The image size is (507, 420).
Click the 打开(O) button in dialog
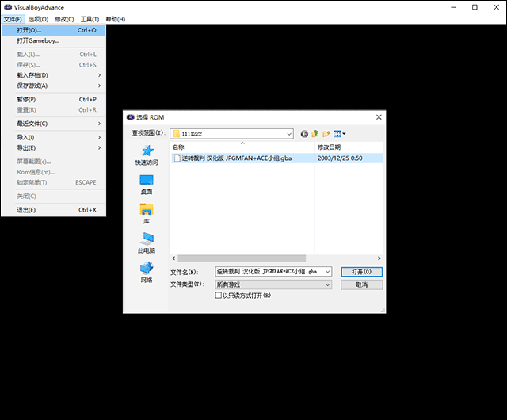(x=361, y=272)
